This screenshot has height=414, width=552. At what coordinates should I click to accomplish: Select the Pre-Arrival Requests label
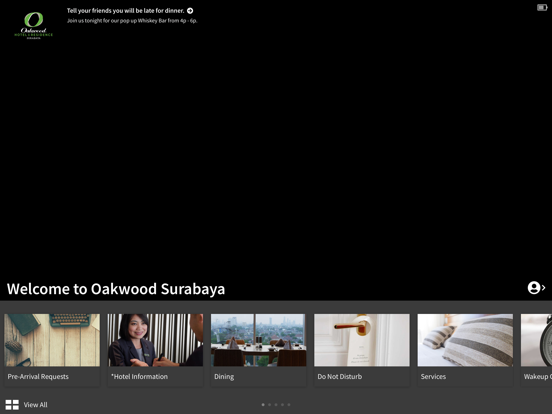point(38,377)
